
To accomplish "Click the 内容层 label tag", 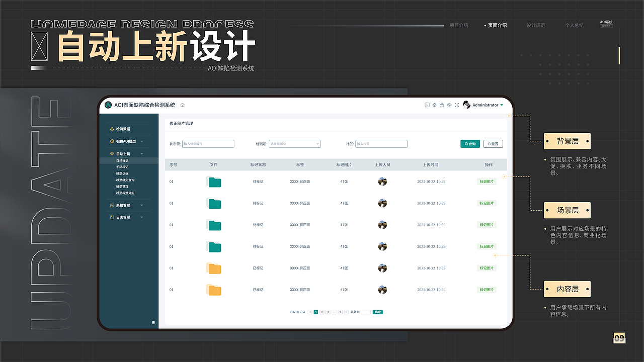I will (x=568, y=289).
